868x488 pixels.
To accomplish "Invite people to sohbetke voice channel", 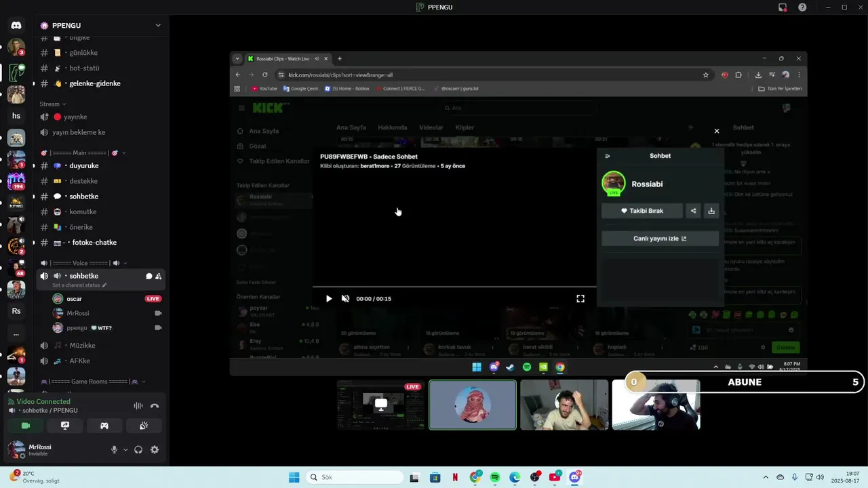I will tap(158, 276).
